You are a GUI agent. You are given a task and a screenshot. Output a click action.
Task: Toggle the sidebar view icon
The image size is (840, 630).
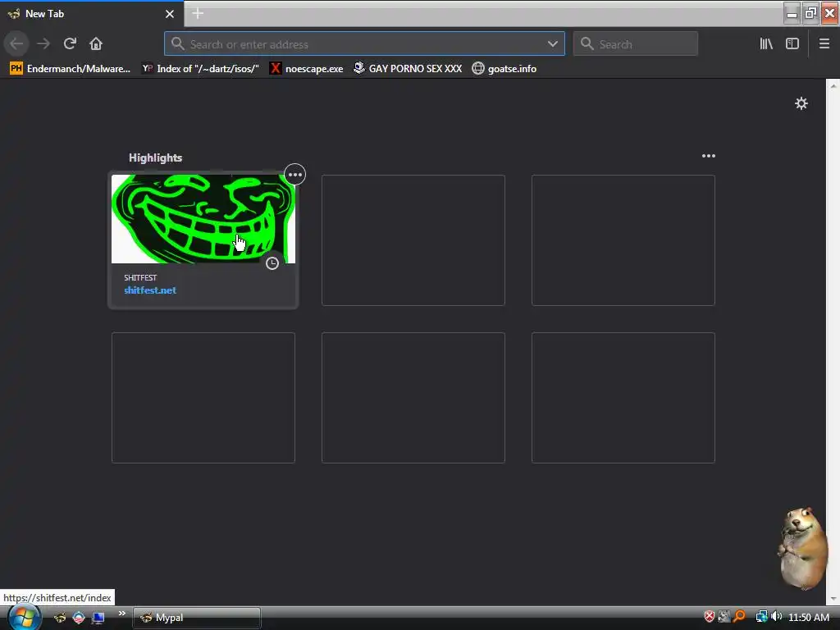[792, 43]
